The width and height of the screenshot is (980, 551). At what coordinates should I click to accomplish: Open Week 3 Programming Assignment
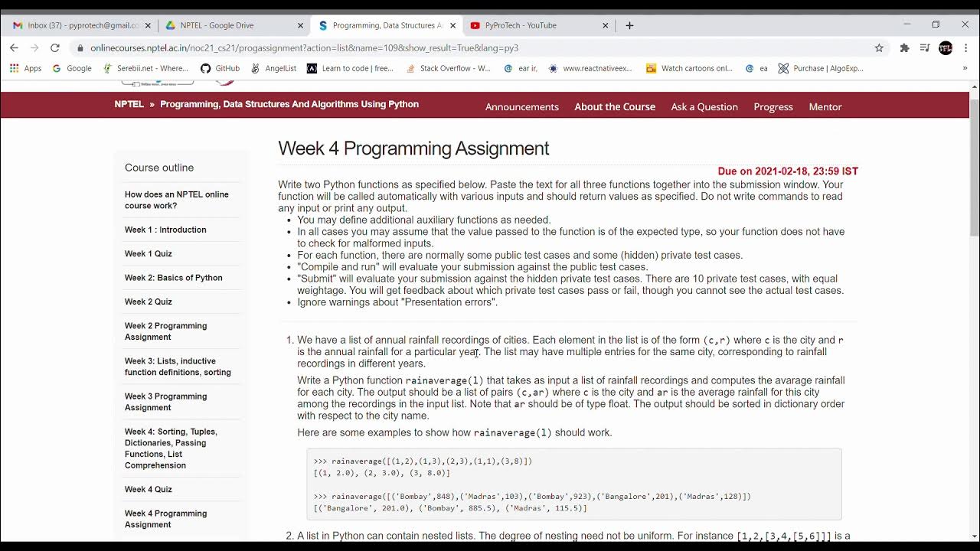coord(166,402)
